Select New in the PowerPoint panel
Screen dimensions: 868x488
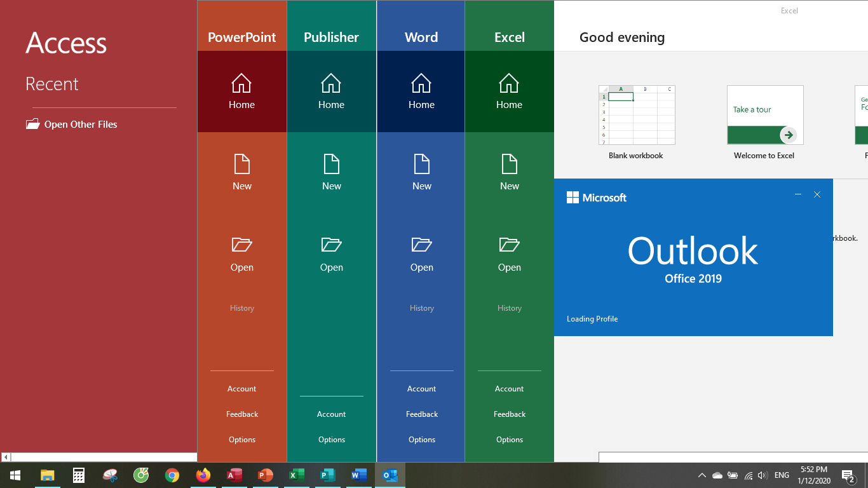coord(241,173)
